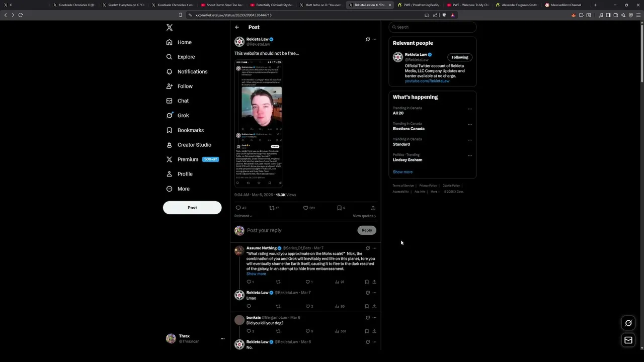Expand the Relevant sort dropdown
The height and width of the screenshot is (362, 644).
243,216
